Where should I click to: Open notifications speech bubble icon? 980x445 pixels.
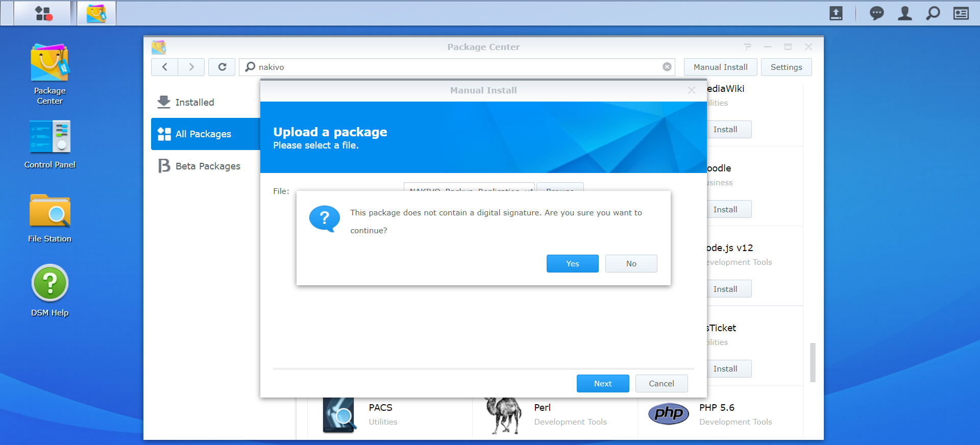click(x=876, y=13)
